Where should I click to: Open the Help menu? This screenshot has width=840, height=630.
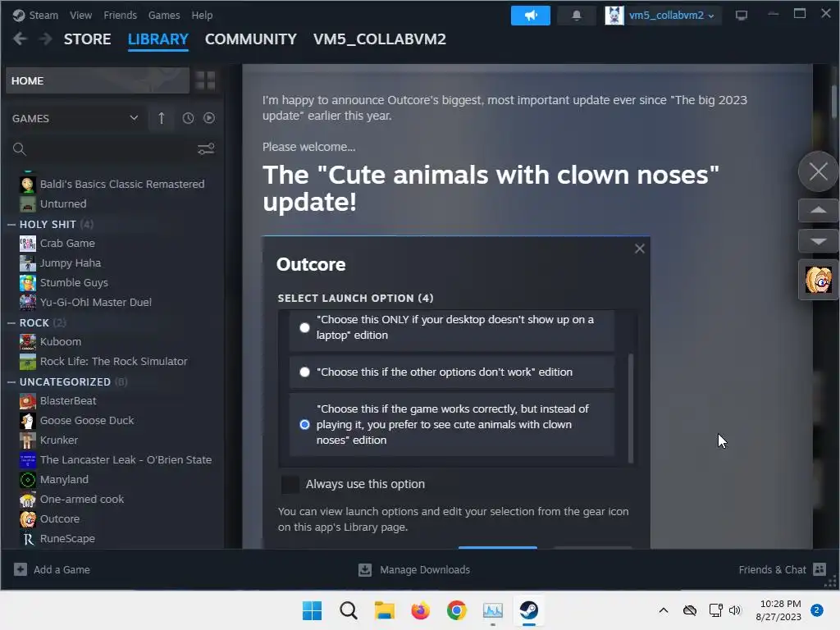pos(202,15)
